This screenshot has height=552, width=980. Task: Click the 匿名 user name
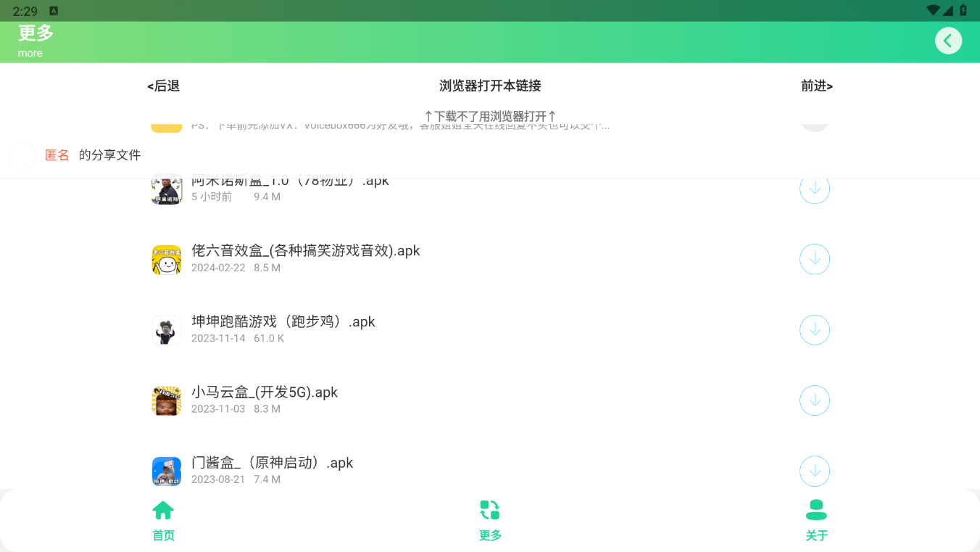[x=57, y=155]
